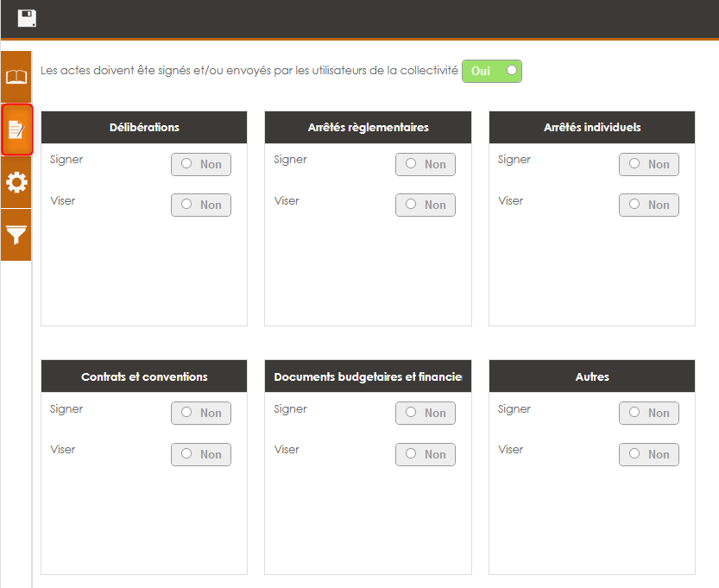Click the Autres panel header
This screenshot has width=719, height=588.
(592, 376)
